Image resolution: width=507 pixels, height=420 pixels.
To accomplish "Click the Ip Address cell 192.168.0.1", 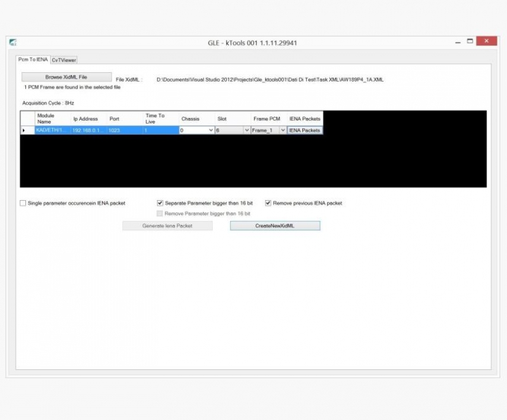I will [x=88, y=130].
